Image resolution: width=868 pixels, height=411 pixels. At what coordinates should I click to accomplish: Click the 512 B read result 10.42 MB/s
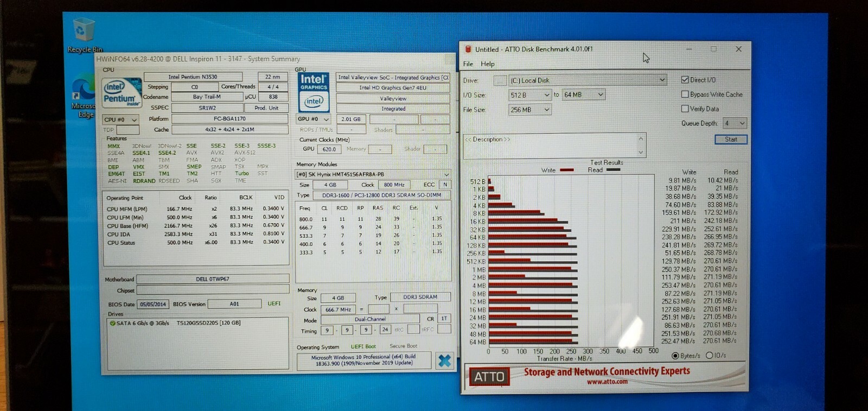[723, 180]
